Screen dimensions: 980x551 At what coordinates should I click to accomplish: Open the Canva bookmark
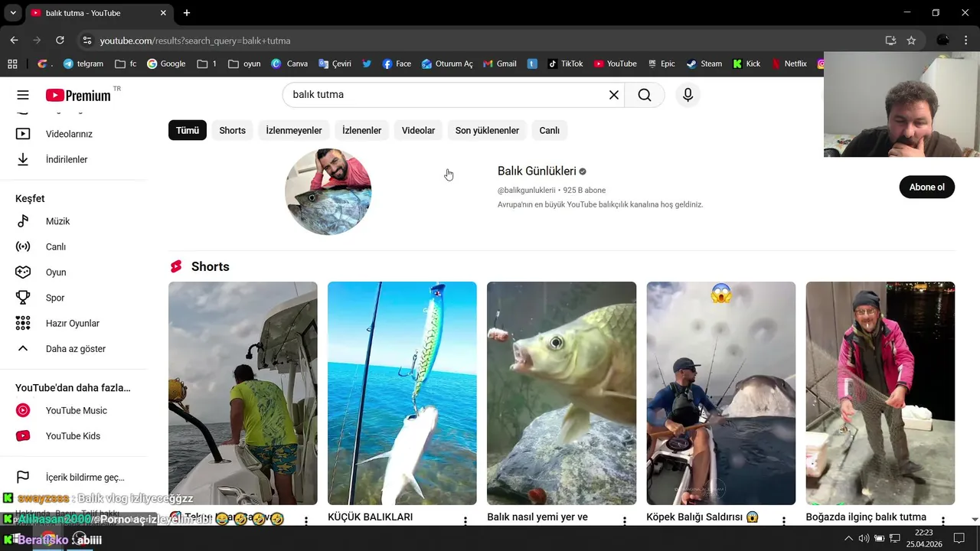click(x=289, y=64)
